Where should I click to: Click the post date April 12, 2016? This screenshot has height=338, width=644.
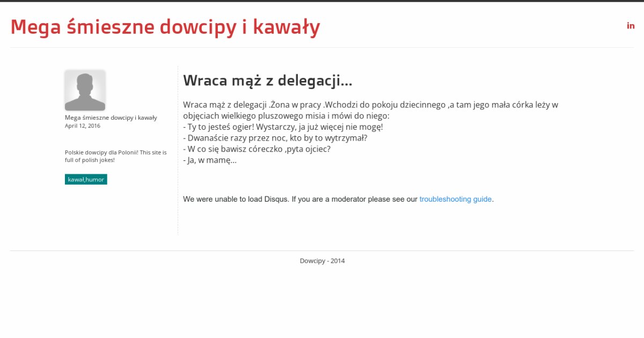(83, 126)
